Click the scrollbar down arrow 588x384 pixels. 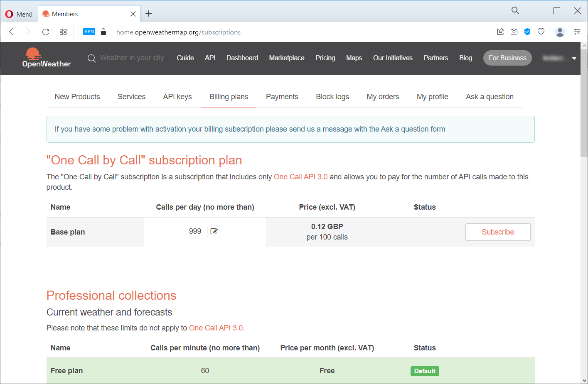(584, 380)
